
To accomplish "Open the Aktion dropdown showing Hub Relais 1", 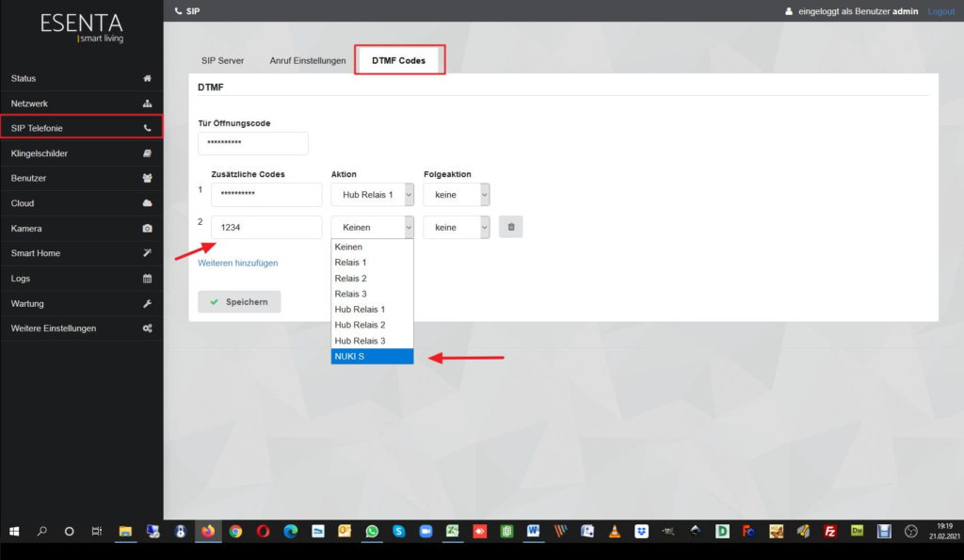I will [x=372, y=194].
